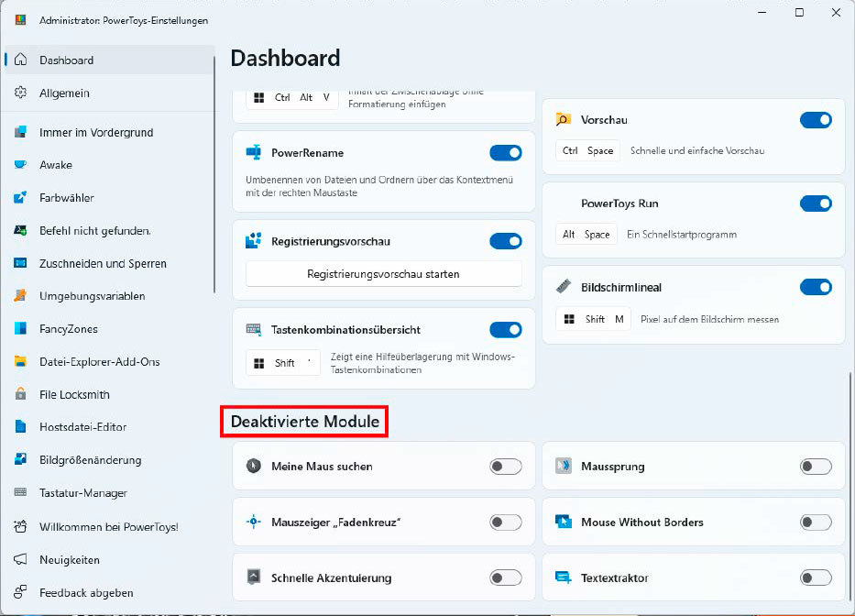The image size is (855, 616).
Task: Open the Allgemein settings page
Action: [x=109, y=93]
